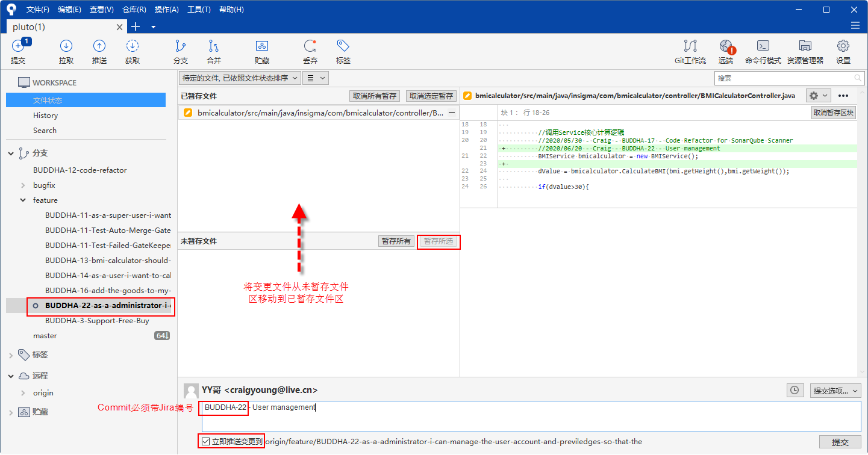Open the 仓库(R) menu

(x=134, y=10)
